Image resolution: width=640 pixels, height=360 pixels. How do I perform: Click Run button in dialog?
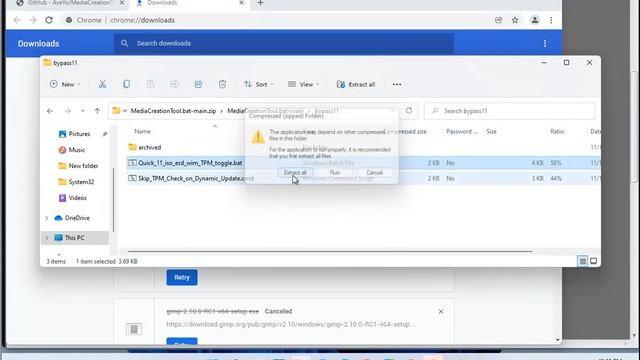tap(335, 173)
